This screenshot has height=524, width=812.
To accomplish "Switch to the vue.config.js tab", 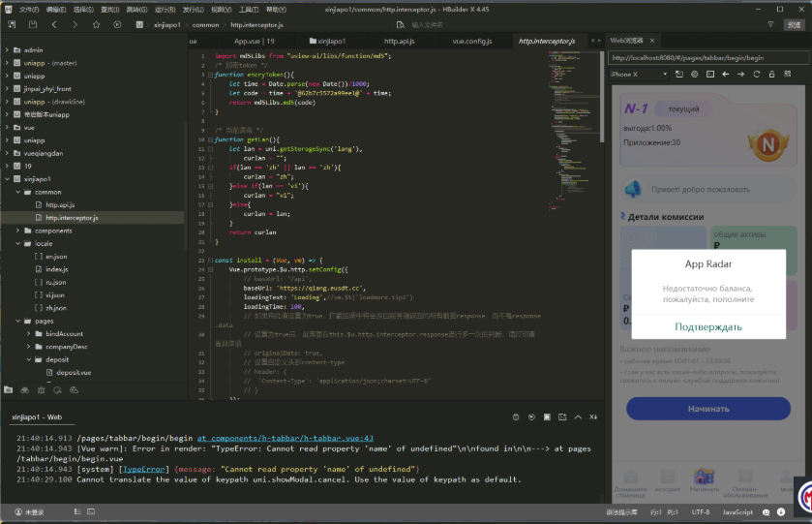I will 472,41.
